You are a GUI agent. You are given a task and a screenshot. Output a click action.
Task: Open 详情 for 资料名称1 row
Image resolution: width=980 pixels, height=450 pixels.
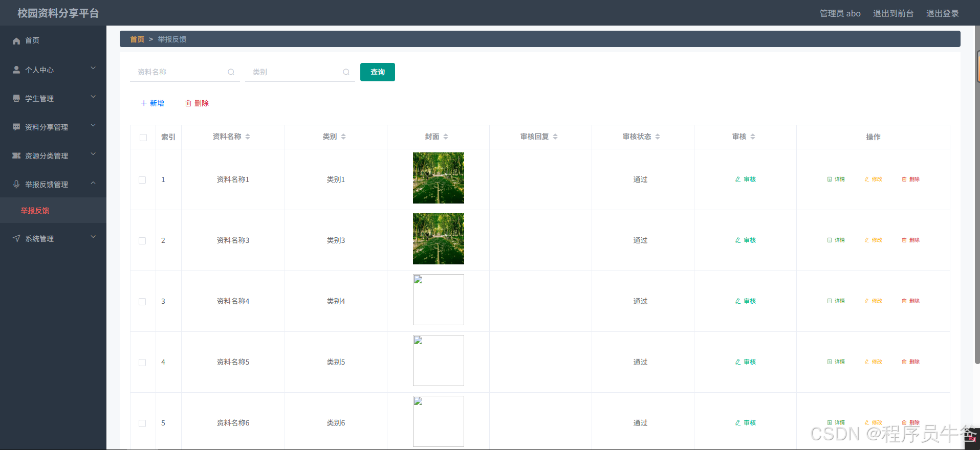pos(836,179)
